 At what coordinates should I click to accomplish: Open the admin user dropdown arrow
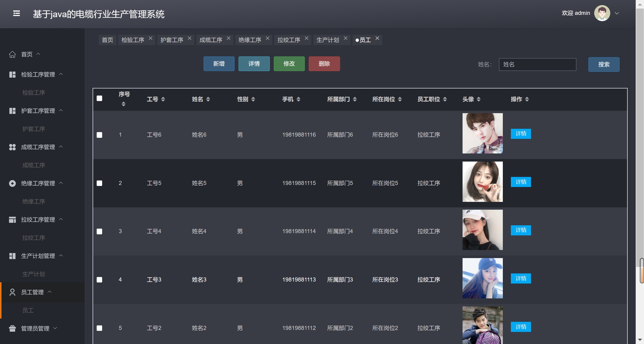[617, 13]
